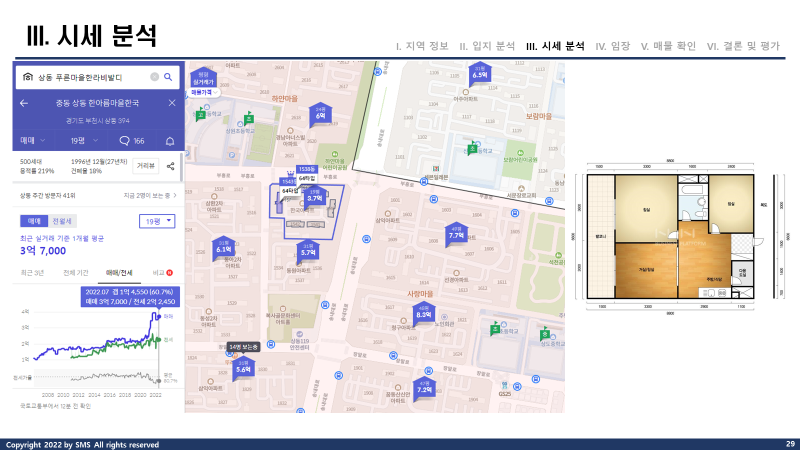Select the 5.7억 price marker

(x=308, y=252)
